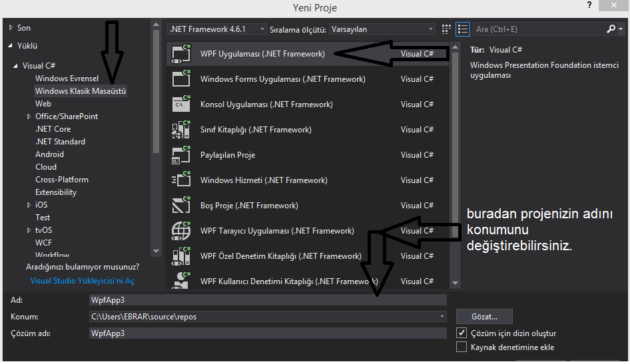Select Sınıf Kitaplığı (.NET Framework) template

point(308,130)
